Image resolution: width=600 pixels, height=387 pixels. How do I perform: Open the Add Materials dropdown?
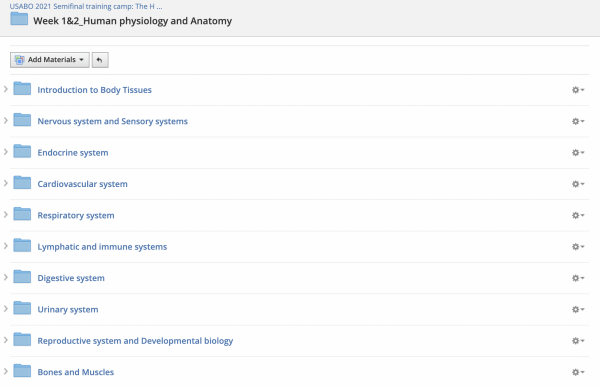(50, 60)
